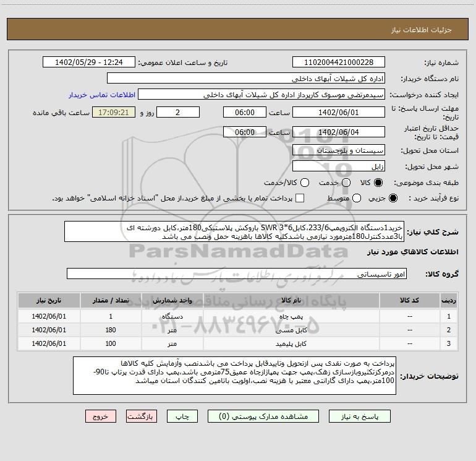The height and width of the screenshot is (461, 476).
Task: Click the quantity 100 cell
Action: click(111, 343)
